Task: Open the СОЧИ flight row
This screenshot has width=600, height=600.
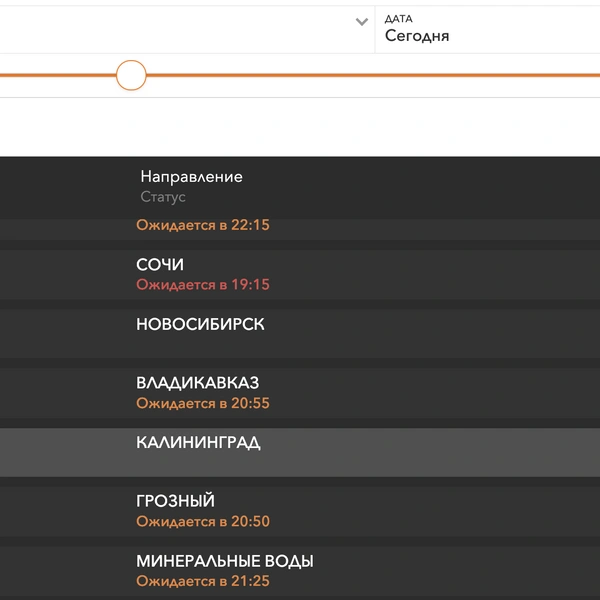Action: [300, 274]
